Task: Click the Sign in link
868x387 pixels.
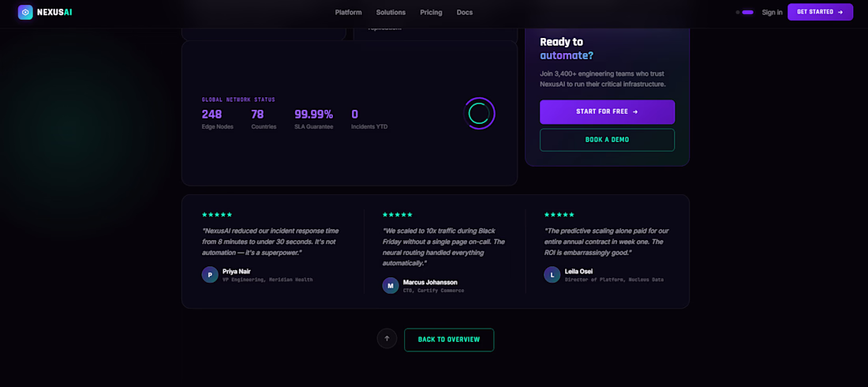Action: (x=773, y=12)
